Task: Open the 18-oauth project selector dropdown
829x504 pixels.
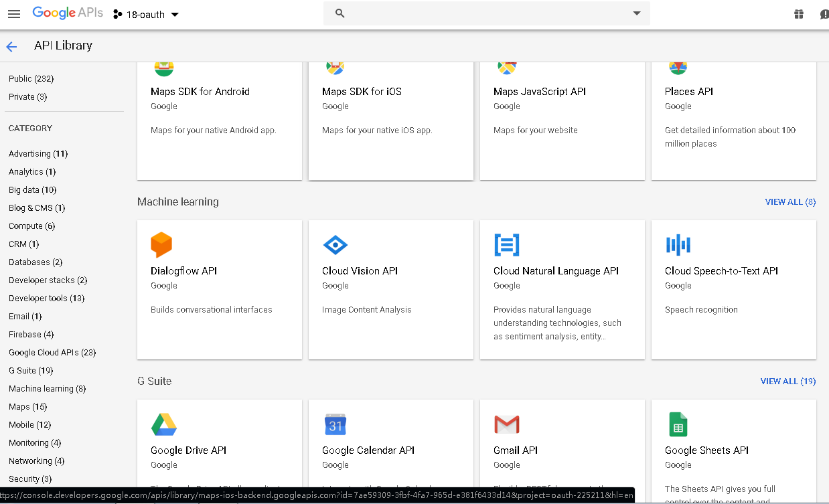Action: (146, 14)
